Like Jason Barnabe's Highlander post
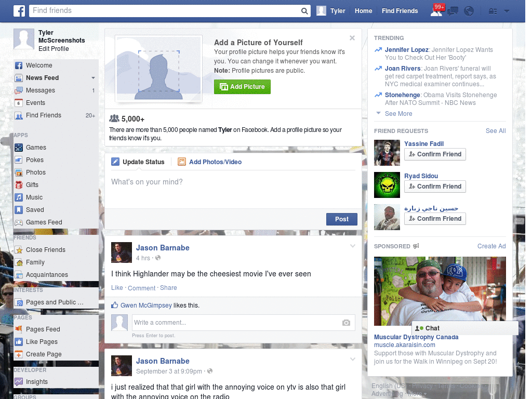The image size is (532, 399). [x=117, y=288]
